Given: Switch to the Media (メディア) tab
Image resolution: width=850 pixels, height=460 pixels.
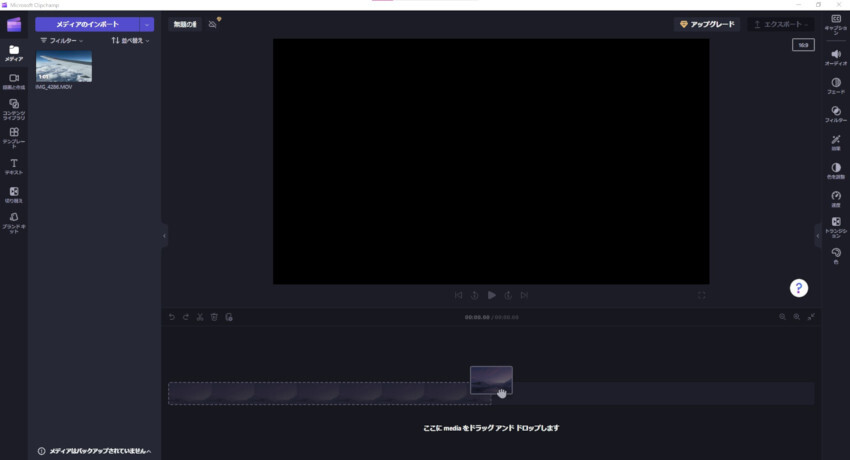Looking at the screenshot, I should point(14,52).
